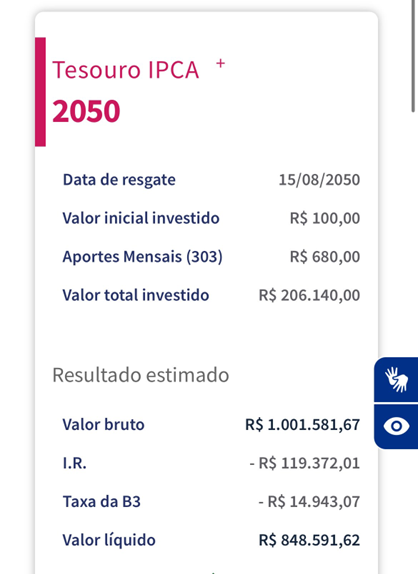Screen dimensions: 418x574
Task: Click the R$ 680,00 monthly contribution value
Action: (325, 257)
